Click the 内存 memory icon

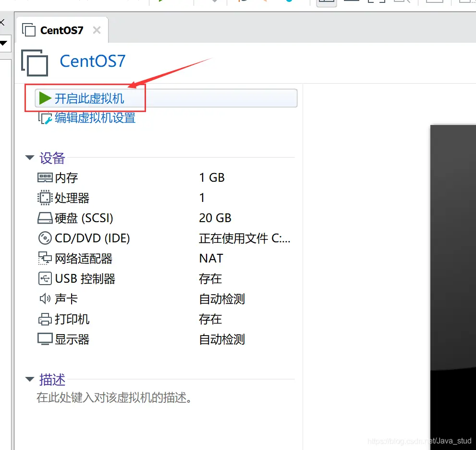[x=45, y=177]
